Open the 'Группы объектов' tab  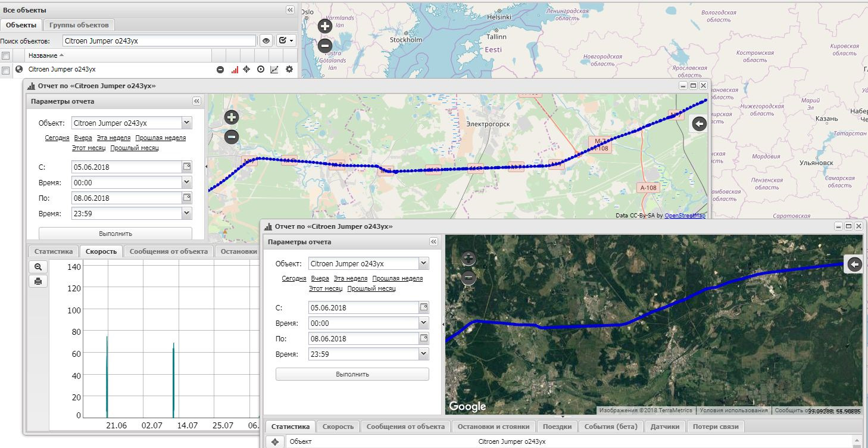pos(79,25)
